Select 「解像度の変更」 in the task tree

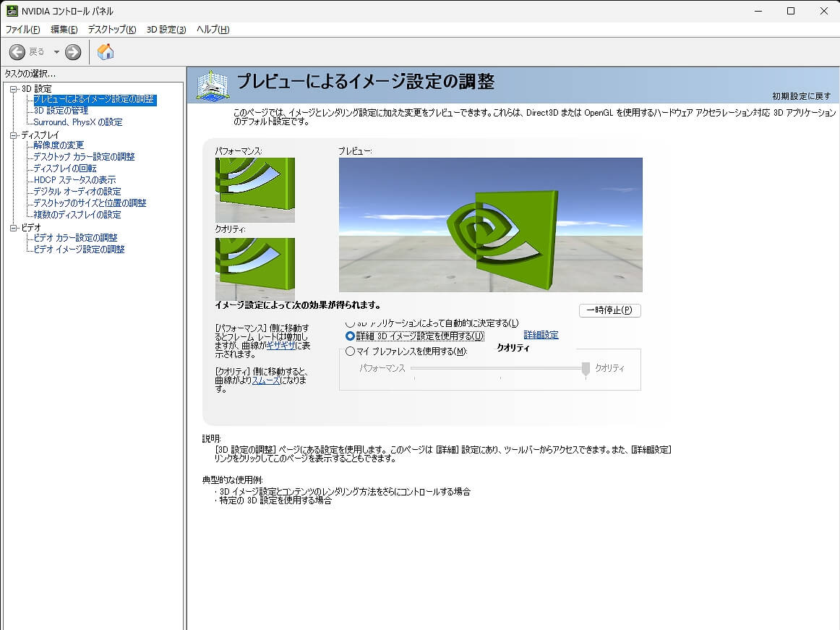point(58,145)
